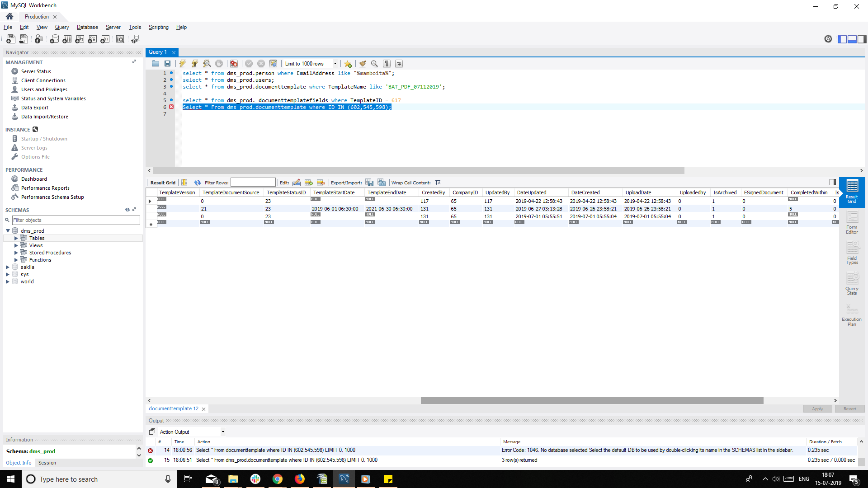Viewport: 868px width, 488px height.
Task: Create a new function
Action: tap(105, 39)
